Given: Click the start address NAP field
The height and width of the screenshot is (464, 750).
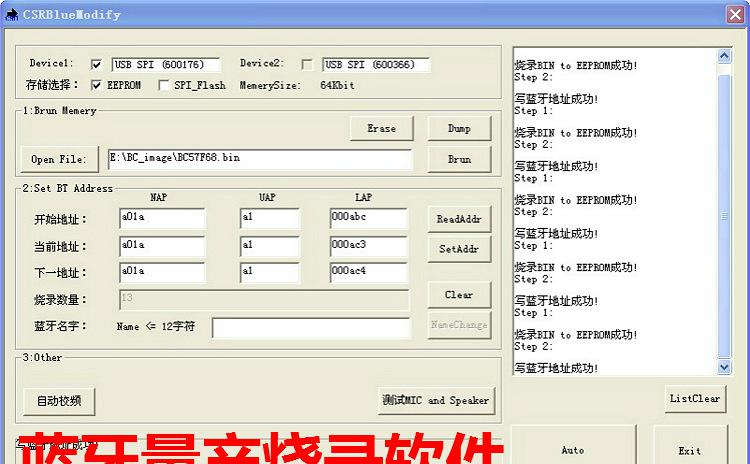Looking at the screenshot, I should pos(162,218).
